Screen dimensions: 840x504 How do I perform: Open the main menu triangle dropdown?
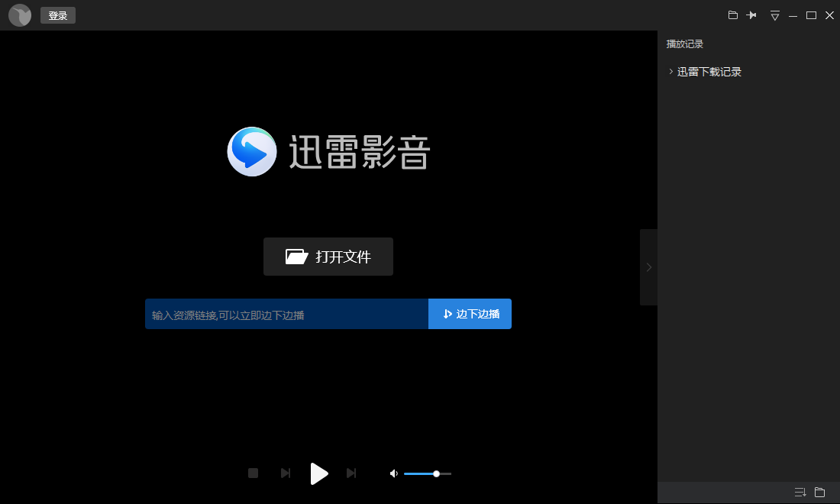(774, 16)
